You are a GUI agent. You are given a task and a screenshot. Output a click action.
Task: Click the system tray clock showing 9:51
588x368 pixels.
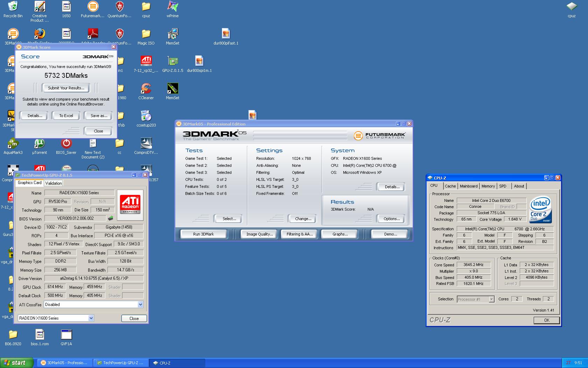tap(578, 363)
